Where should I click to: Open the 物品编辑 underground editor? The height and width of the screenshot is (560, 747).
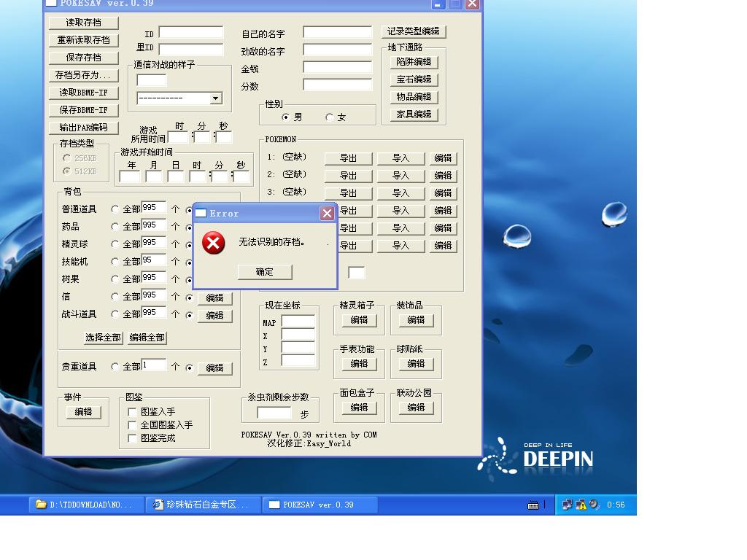point(414,97)
